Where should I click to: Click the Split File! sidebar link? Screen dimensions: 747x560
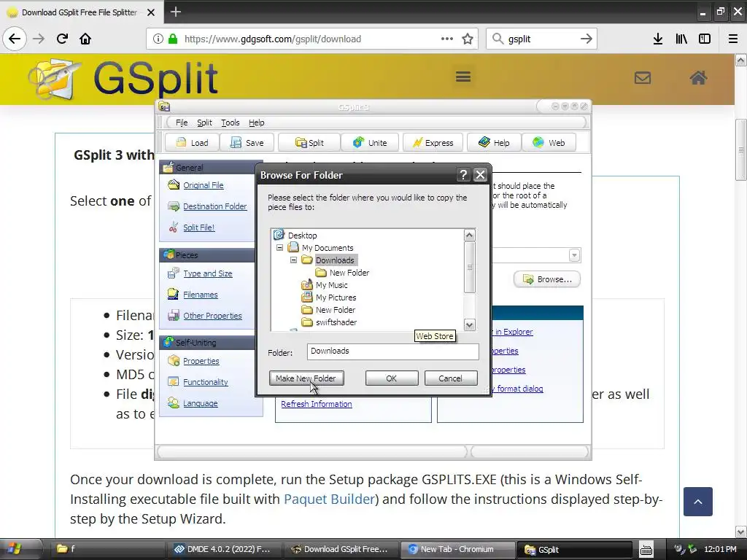pyautogui.click(x=199, y=227)
